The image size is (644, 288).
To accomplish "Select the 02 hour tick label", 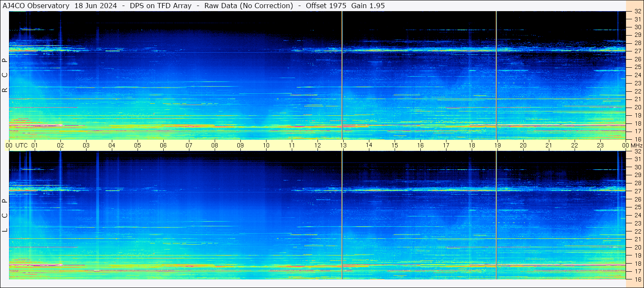I will [60, 145].
